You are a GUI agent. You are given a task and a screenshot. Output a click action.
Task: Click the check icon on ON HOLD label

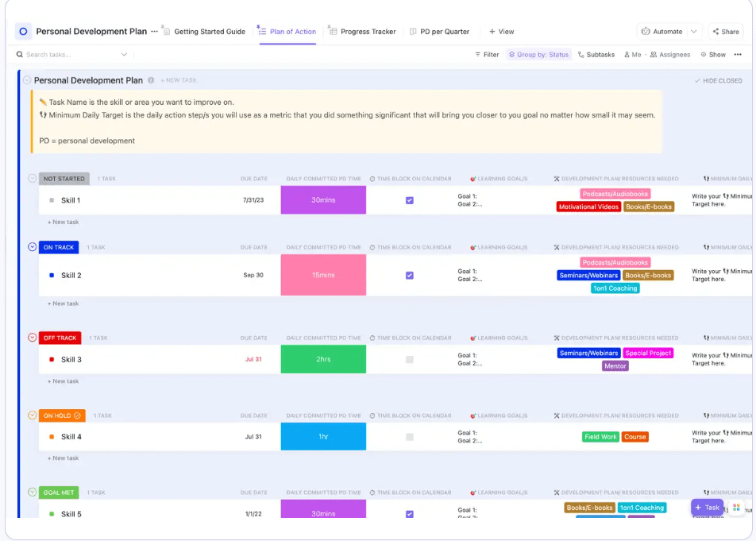coord(77,415)
